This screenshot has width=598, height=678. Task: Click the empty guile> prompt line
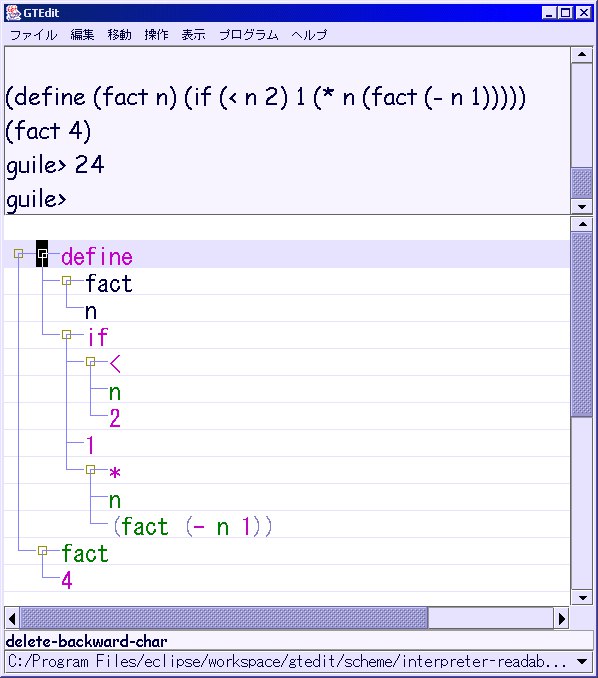pyautogui.click(x=36, y=200)
